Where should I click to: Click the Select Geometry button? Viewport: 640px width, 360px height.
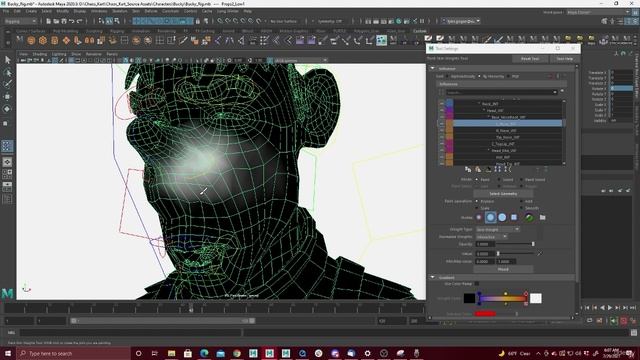tap(503, 194)
